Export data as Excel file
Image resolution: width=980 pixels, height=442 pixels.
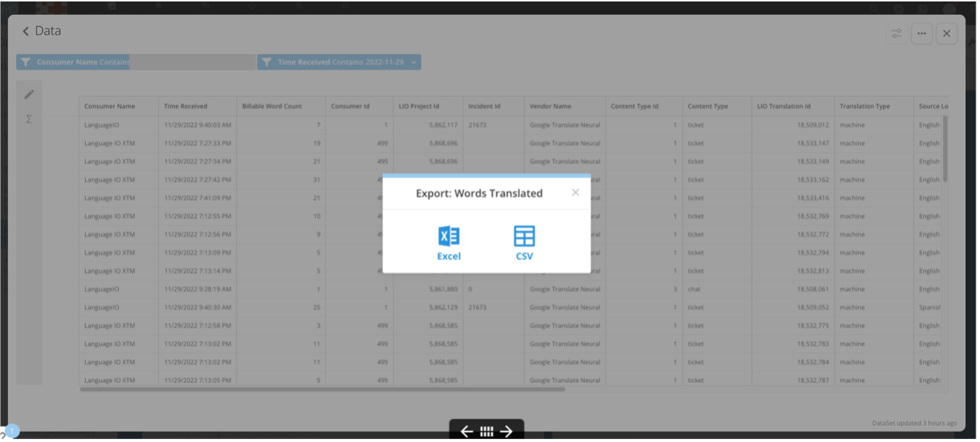pos(449,242)
